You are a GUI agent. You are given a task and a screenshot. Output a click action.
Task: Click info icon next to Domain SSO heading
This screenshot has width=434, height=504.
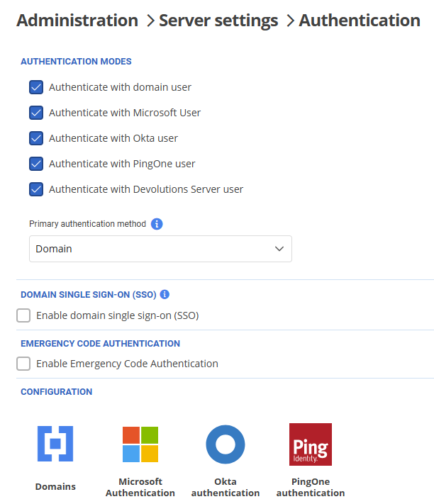pos(165,294)
